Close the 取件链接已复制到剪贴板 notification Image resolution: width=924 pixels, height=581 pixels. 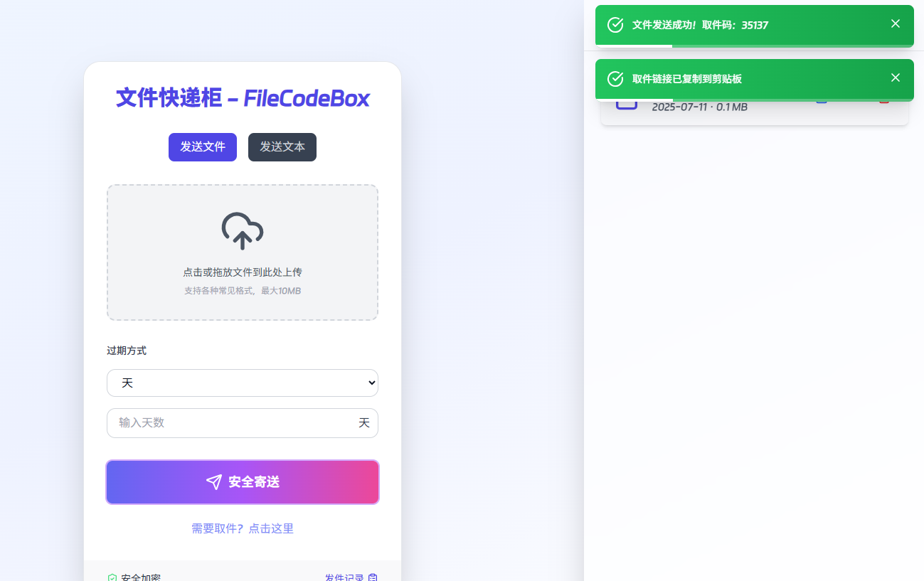[896, 78]
